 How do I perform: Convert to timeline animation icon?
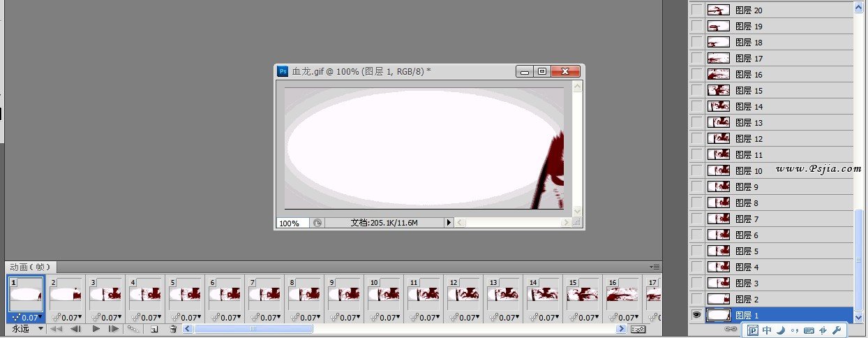coord(638,329)
